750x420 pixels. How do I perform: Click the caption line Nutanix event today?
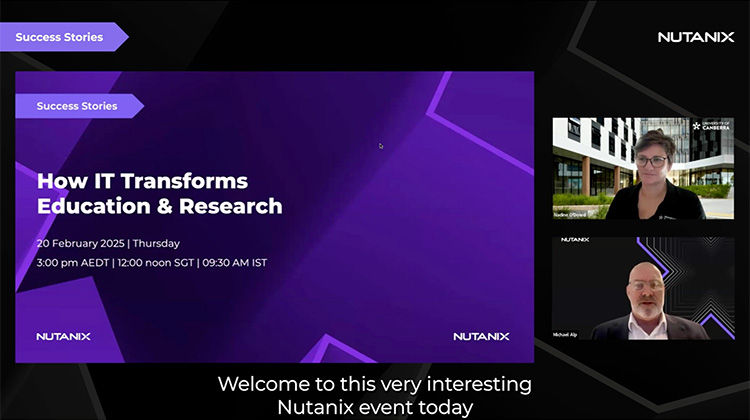point(374,407)
